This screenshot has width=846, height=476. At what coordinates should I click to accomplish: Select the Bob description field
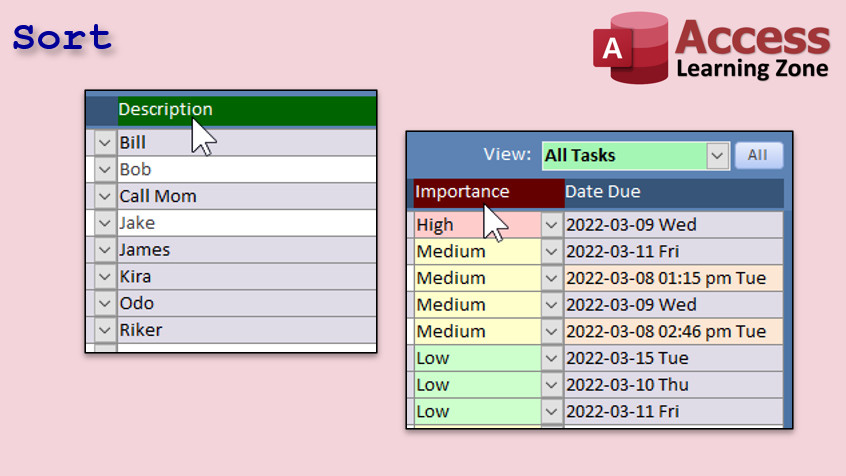pos(246,170)
